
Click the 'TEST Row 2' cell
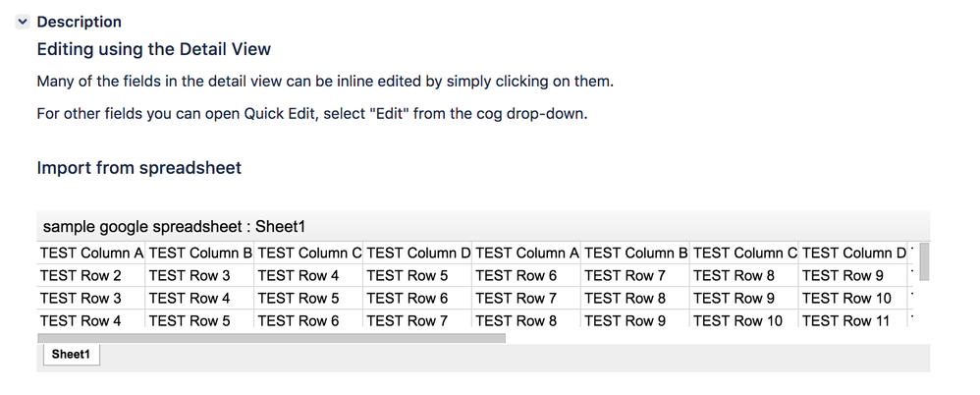tap(82, 276)
